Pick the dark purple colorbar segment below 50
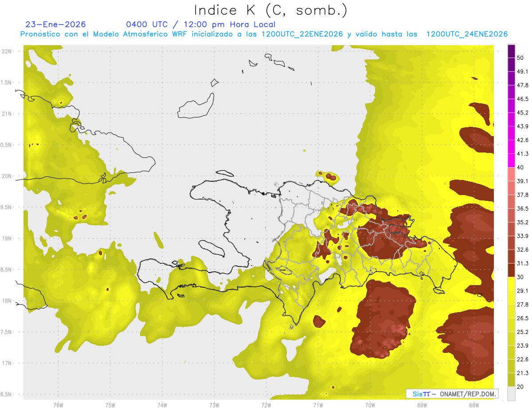 (511, 65)
